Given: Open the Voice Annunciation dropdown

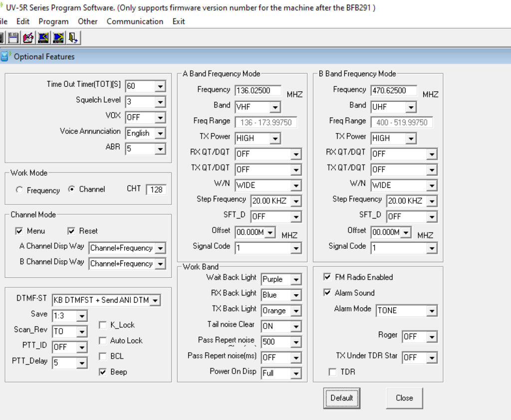Looking at the screenshot, I should (160, 133).
